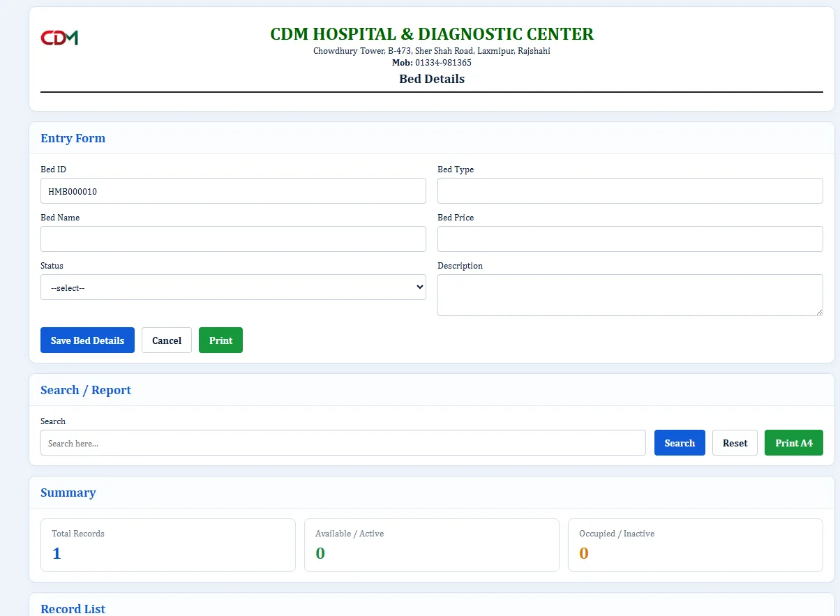Image resolution: width=840 pixels, height=616 pixels.
Task: Click the Total Records summary card
Action: [168, 545]
